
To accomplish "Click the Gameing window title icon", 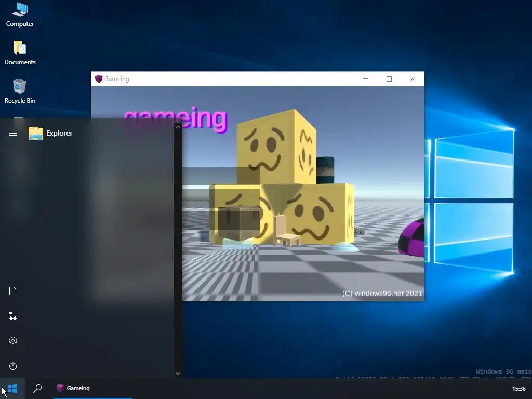I will (x=99, y=79).
